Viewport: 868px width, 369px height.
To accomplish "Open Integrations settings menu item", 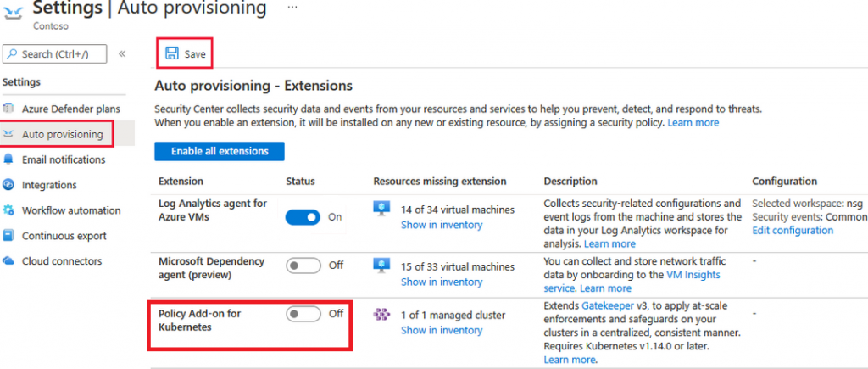I will (49, 185).
